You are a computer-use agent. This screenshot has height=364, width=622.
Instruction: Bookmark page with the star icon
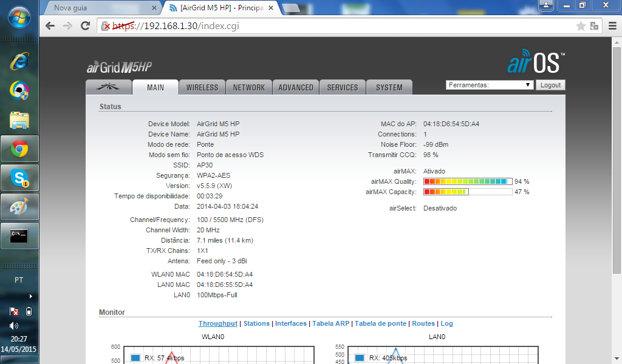581,26
